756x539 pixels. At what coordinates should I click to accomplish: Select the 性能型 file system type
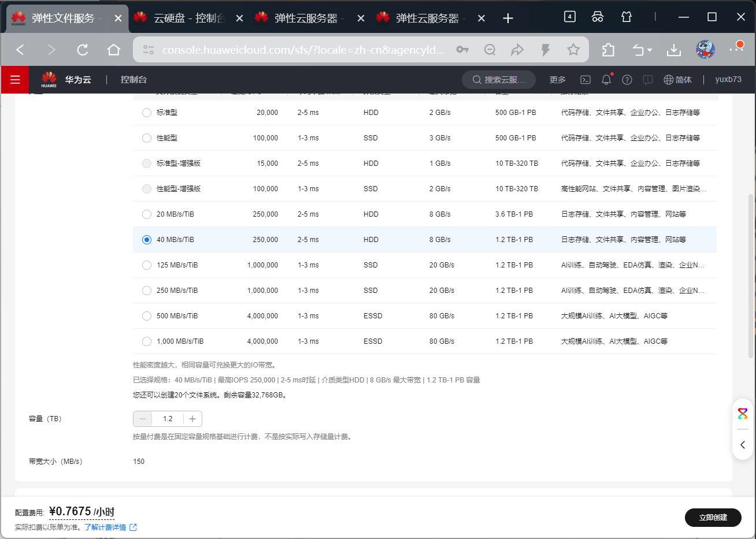pos(147,138)
